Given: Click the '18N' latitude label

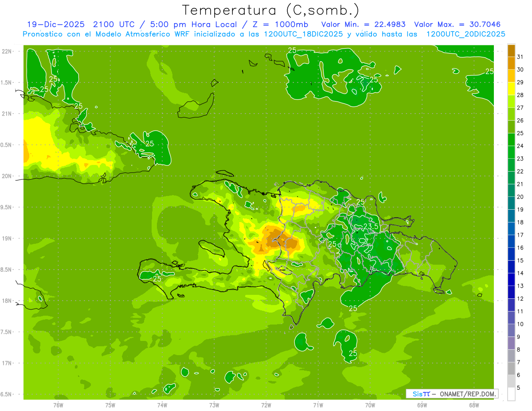Looking at the screenshot, I should pyautogui.click(x=8, y=301).
